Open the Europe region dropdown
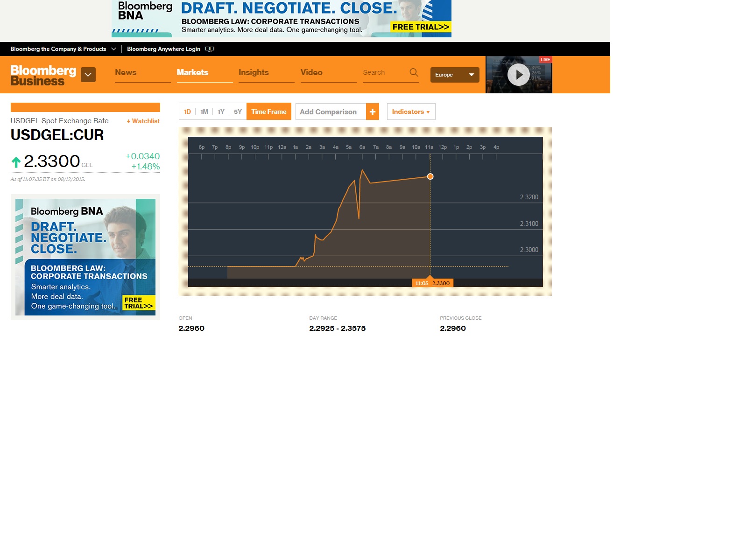The image size is (747, 560). (455, 75)
